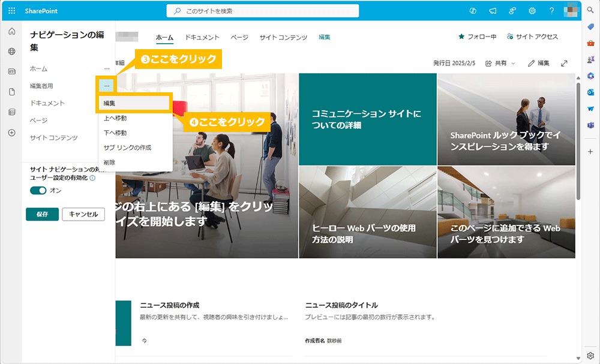The image size is (600, 364).
Task: Open the megaphone announcements icon
Action: point(493,11)
